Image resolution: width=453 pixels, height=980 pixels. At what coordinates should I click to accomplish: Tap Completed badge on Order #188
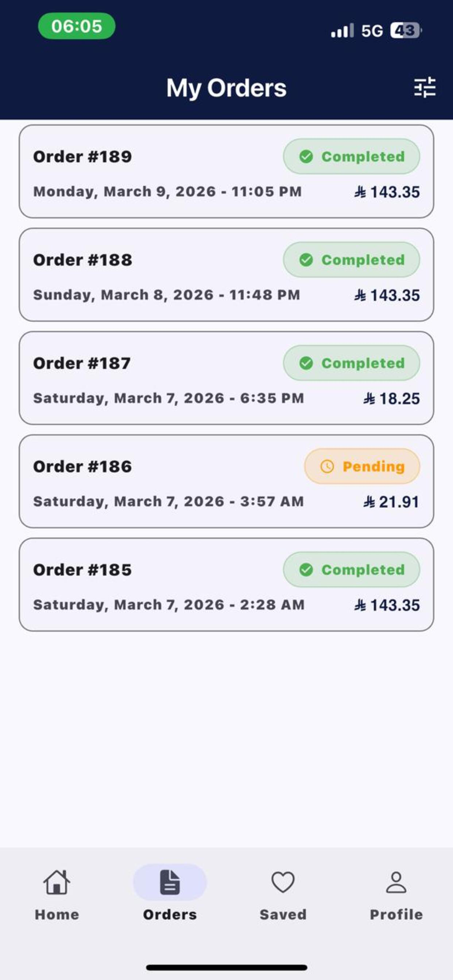click(x=351, y=260)
